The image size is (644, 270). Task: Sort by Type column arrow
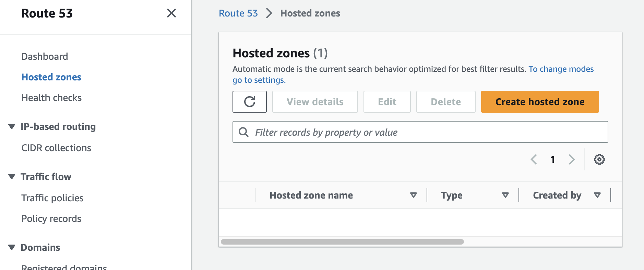click(505, 195)
